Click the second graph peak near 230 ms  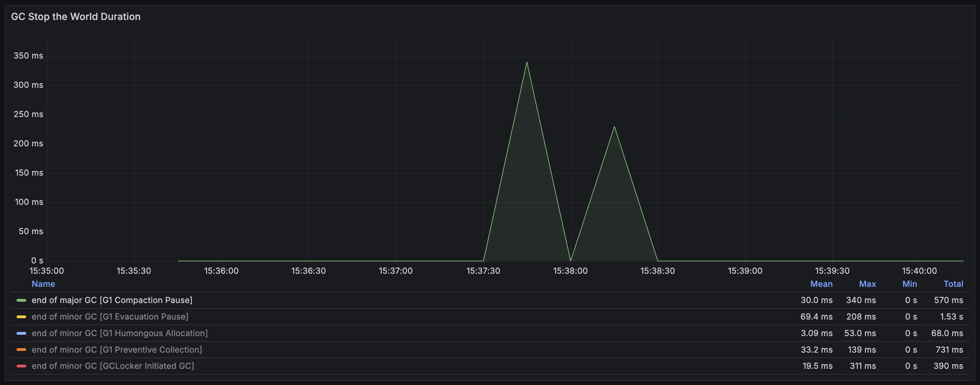[x=614, y=127]
